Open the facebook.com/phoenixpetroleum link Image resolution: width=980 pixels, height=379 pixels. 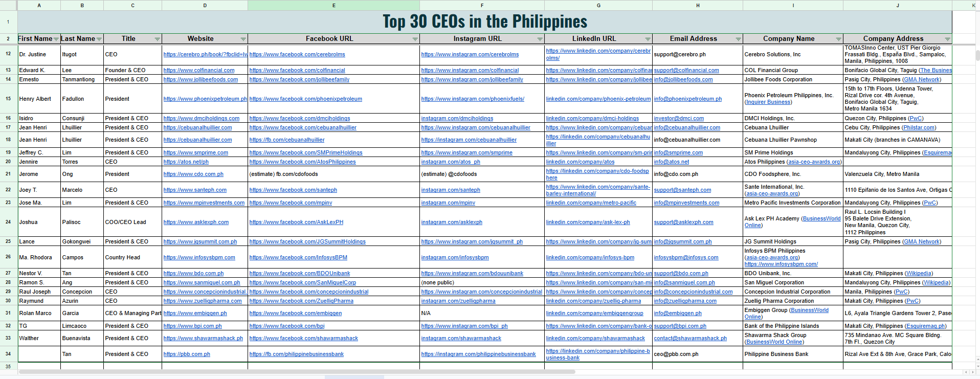tap(306, 99)
